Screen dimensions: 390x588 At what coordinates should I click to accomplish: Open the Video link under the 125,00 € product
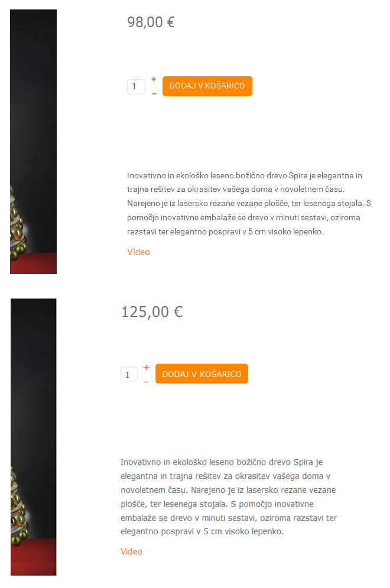[x=131, y=551]
